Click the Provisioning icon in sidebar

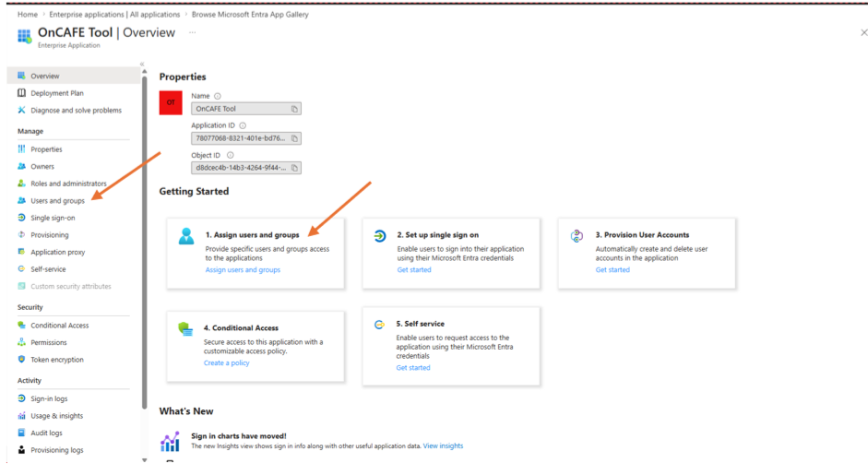(21, 234)
